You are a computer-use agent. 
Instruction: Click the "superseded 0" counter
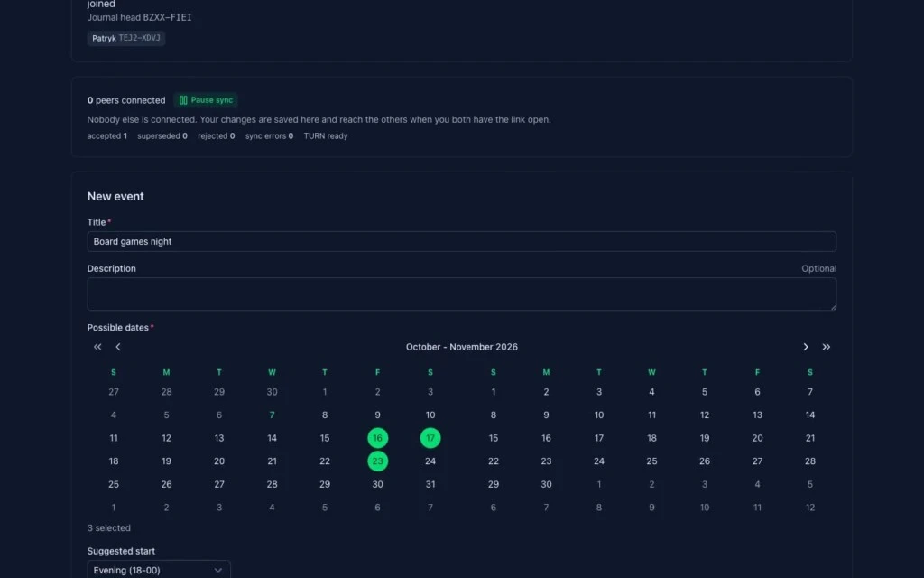[162, 136]
